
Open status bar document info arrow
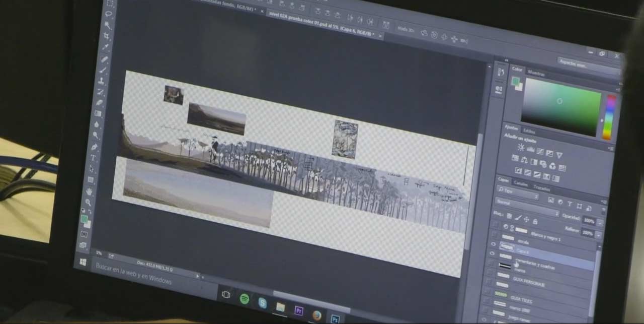click(198, 276)
